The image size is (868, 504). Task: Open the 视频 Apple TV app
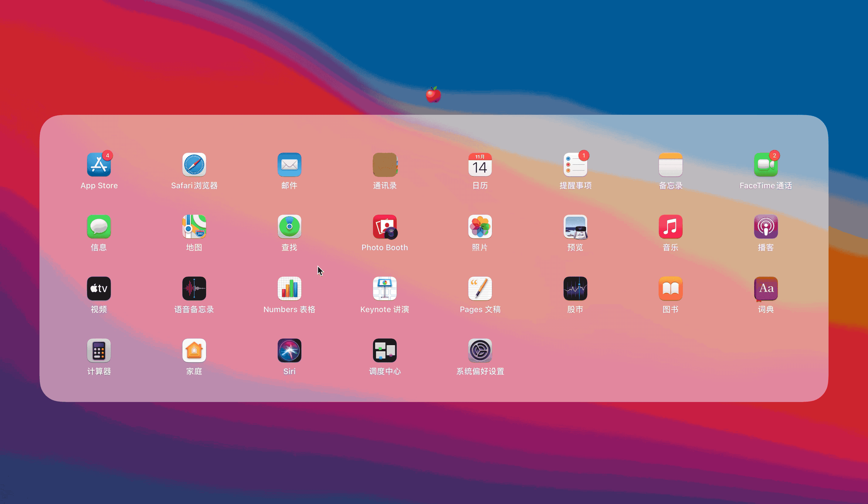99,288
